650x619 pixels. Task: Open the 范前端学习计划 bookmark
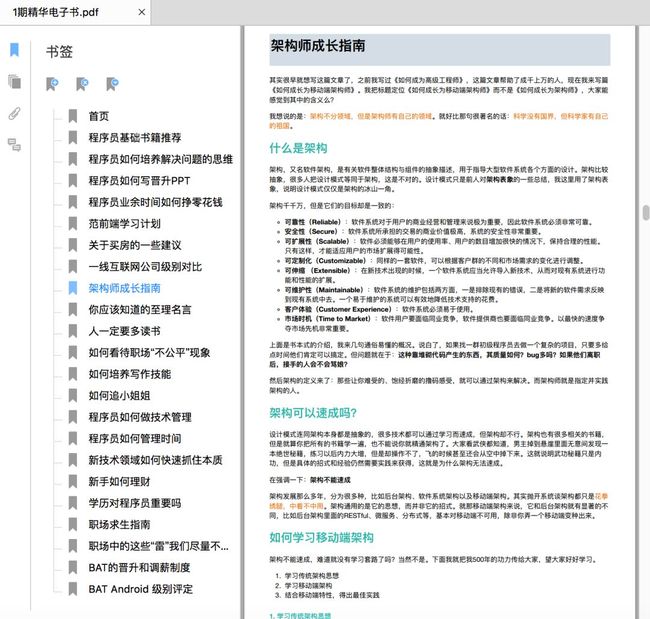(x=124, y=224)
